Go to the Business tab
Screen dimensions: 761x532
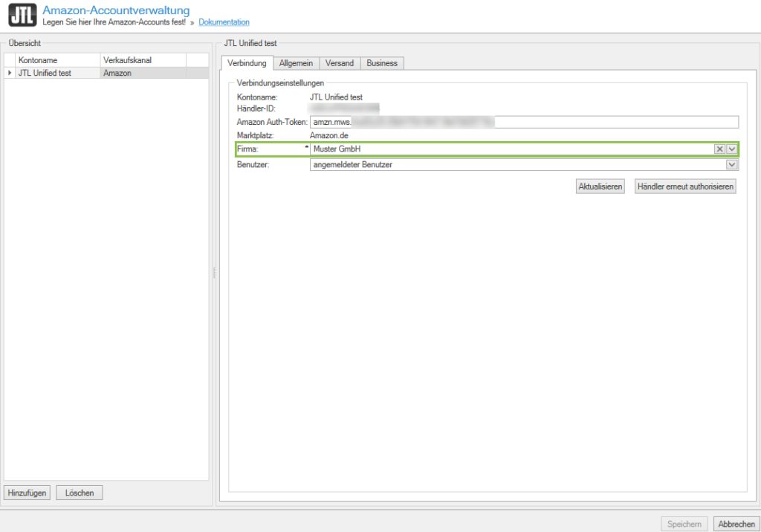coord(382,63)
